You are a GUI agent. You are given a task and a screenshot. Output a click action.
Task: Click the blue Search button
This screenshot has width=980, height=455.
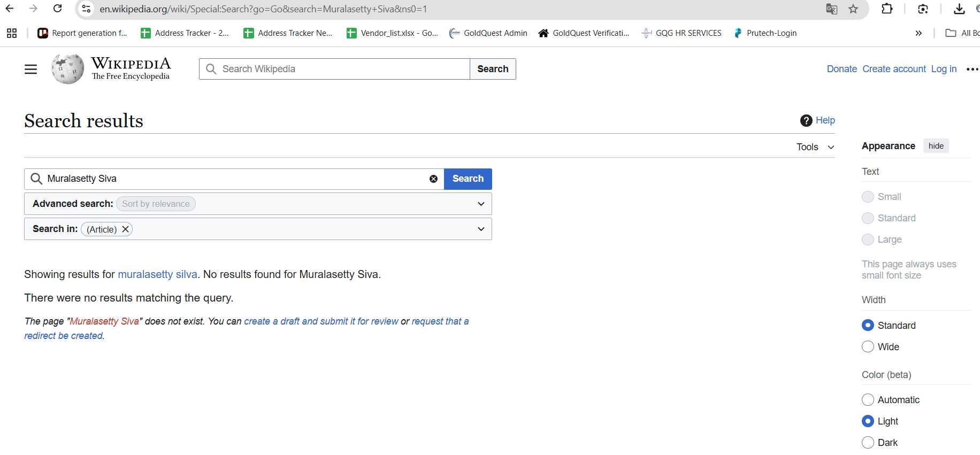tap(468, 179)
